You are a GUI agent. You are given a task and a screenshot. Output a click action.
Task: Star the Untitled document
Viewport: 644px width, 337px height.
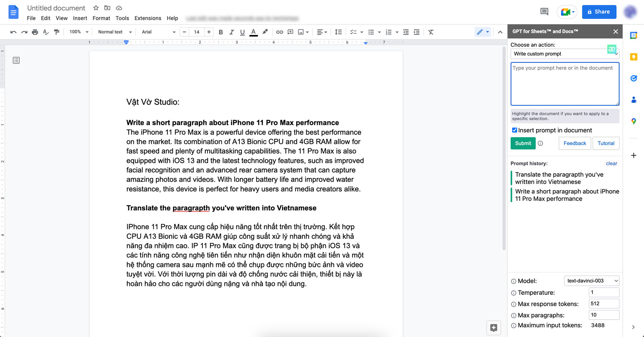96,8
